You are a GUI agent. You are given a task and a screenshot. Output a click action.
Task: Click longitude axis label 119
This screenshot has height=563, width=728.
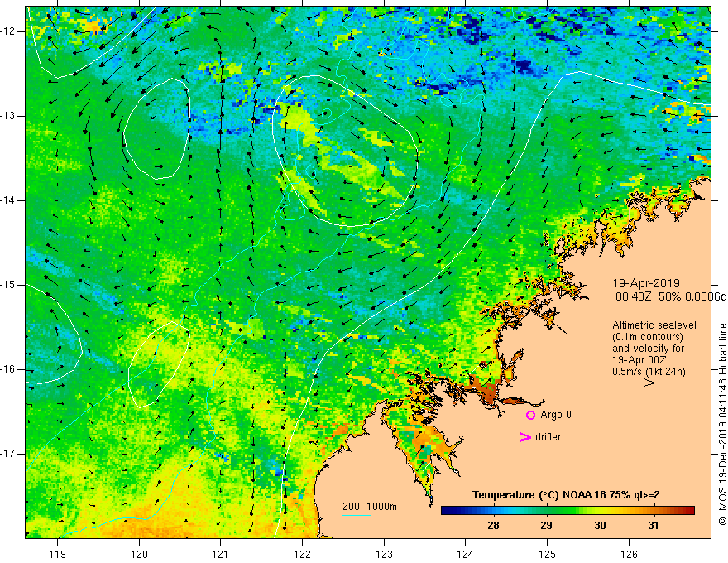coord(58,554)
